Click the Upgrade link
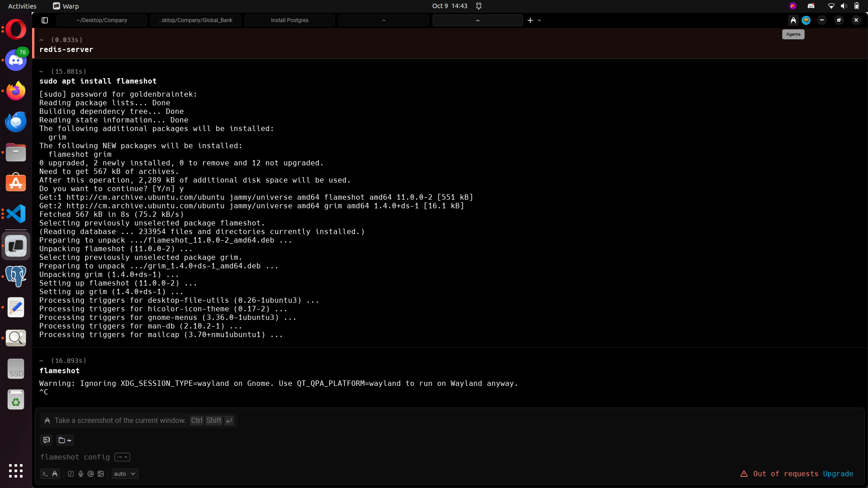This screenshot has width=868, height=488. 838,474
